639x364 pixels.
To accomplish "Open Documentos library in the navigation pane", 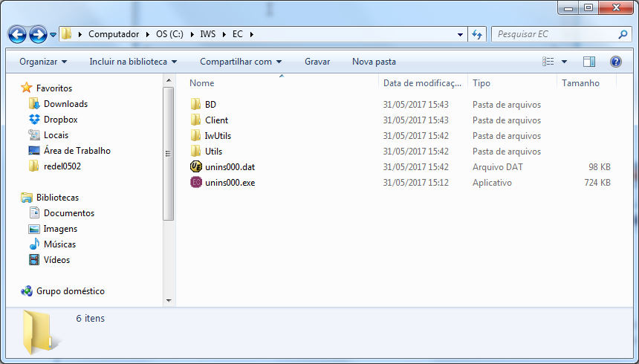I will (69, 213).
